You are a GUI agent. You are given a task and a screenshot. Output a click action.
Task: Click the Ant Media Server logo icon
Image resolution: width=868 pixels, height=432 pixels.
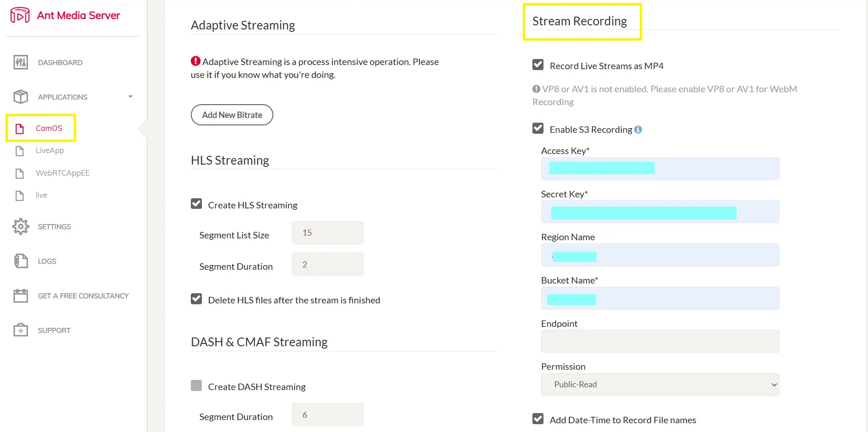(20, 15)
